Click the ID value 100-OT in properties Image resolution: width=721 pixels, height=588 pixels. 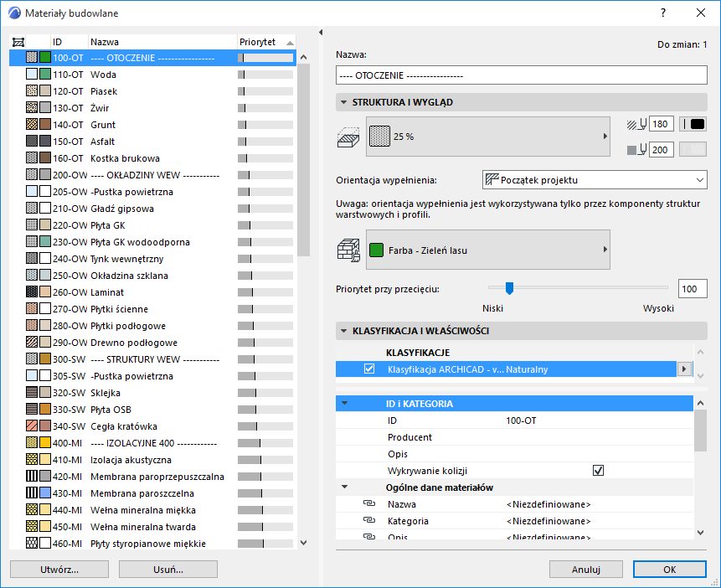point(521,420)
